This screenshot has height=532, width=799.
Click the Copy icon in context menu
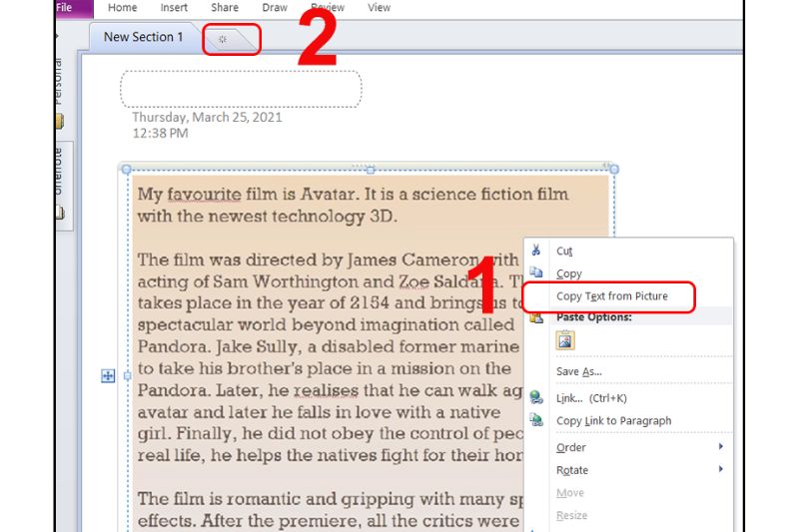click(x=536, y=273)
